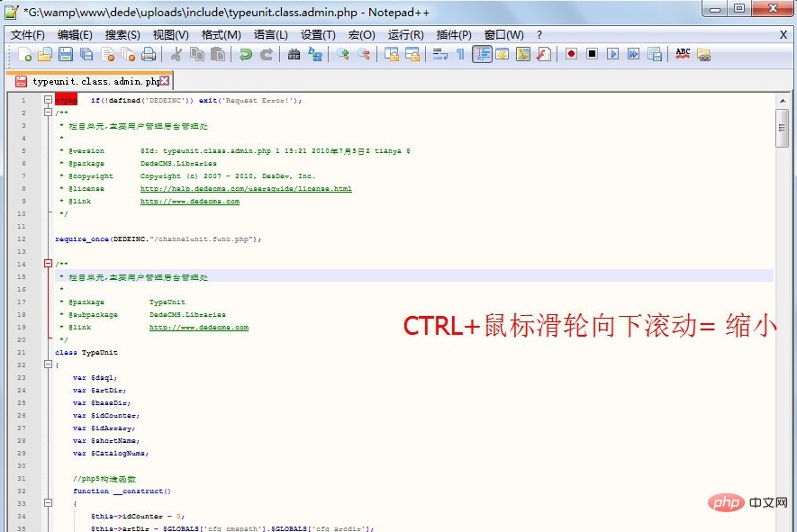Open the 搜索(S) menu
The image size is (797, 532).
click(x=122, y=34)
